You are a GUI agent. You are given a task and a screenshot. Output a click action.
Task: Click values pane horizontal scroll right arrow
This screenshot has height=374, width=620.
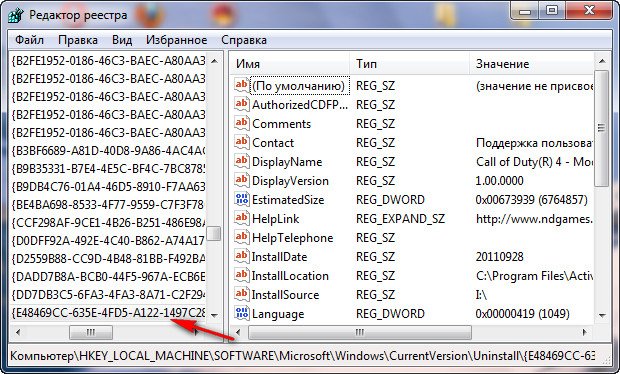pos(585,332)
